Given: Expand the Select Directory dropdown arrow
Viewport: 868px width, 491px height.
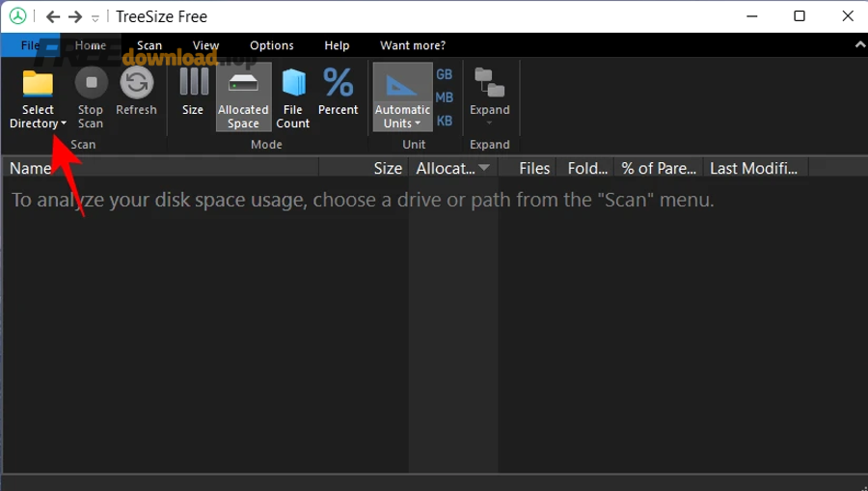Looking at the screenshot, I should [64, 123].
